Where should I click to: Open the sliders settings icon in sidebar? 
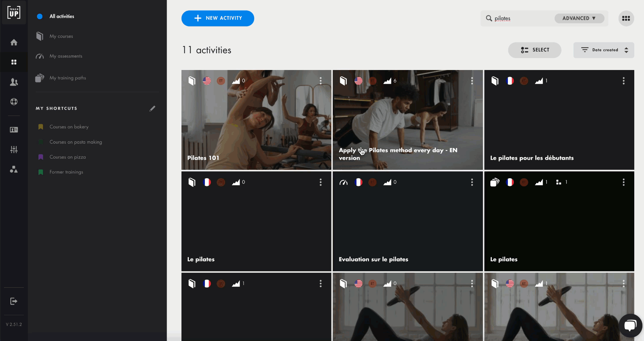14,149
